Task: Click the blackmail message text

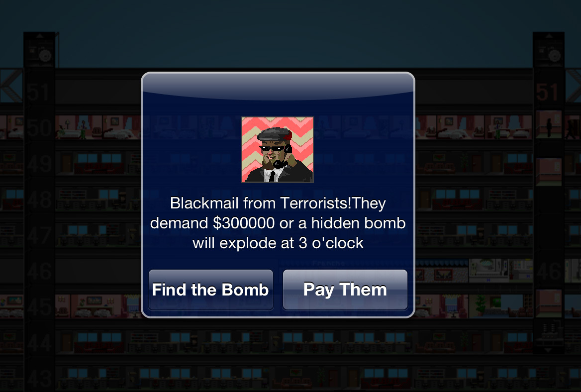Action: (278, 223)
